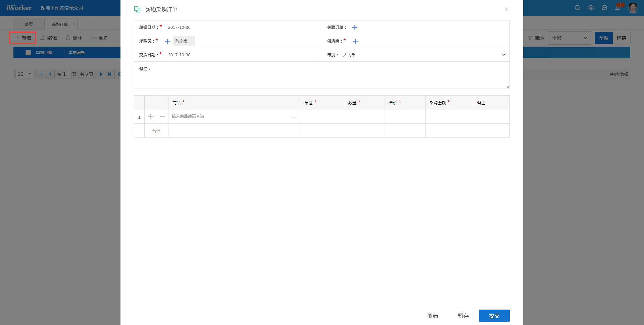Select 单据 view tab
The image size is (644, 325).
[x=604, y=38]
